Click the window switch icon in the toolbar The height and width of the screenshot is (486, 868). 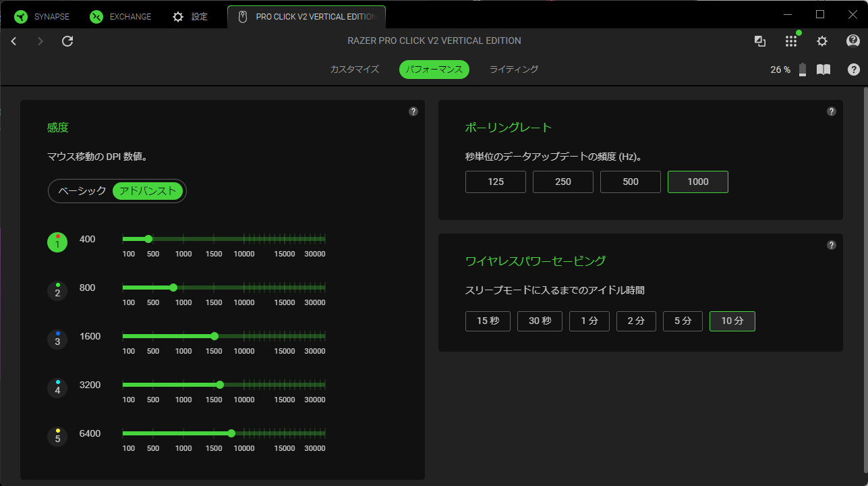[x=760, y=41]
